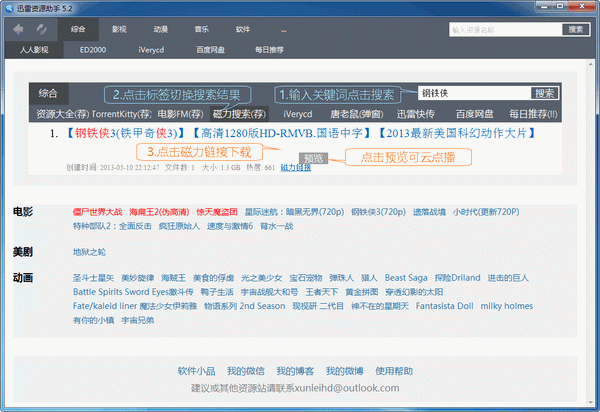This screenshot has width=600, height=412.
Task: Open anime link 美食的俘虏
Action: coord(214,278)
